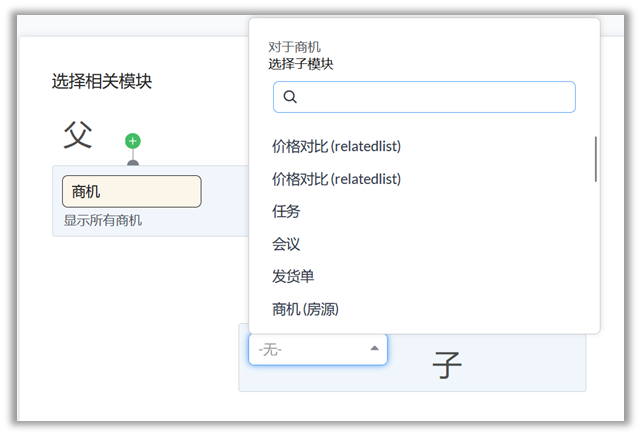The height and width of the screenshot is (436, 641).
Task: Select the 商机 parent module box
Action: point(131,192)
